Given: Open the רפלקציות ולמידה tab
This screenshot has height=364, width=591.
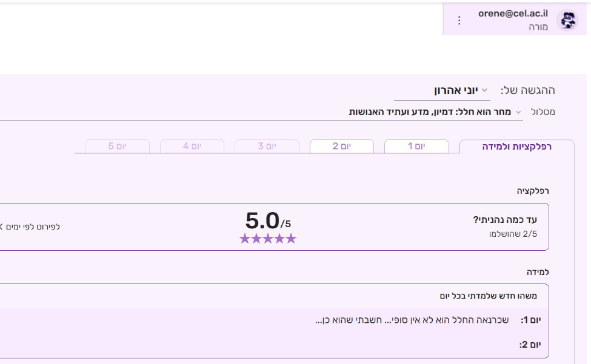Looking at the screenshot, I should tap(516, 147).
